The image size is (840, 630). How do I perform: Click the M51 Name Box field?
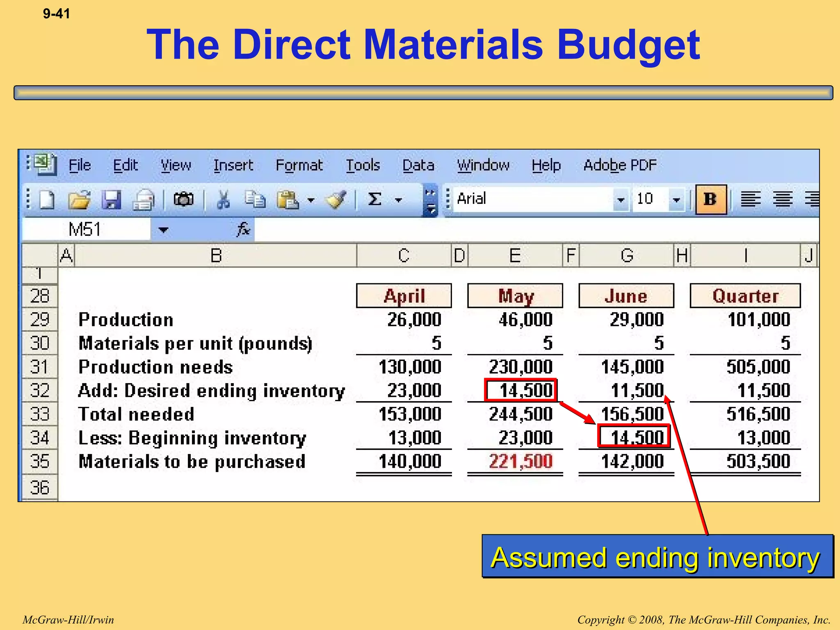tap(86, 229)
